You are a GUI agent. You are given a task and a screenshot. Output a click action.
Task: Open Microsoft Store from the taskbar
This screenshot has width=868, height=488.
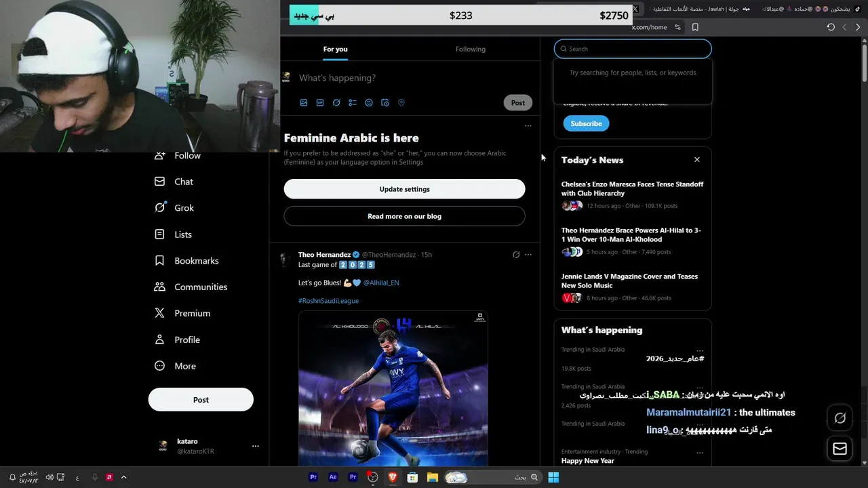point(412,477)
